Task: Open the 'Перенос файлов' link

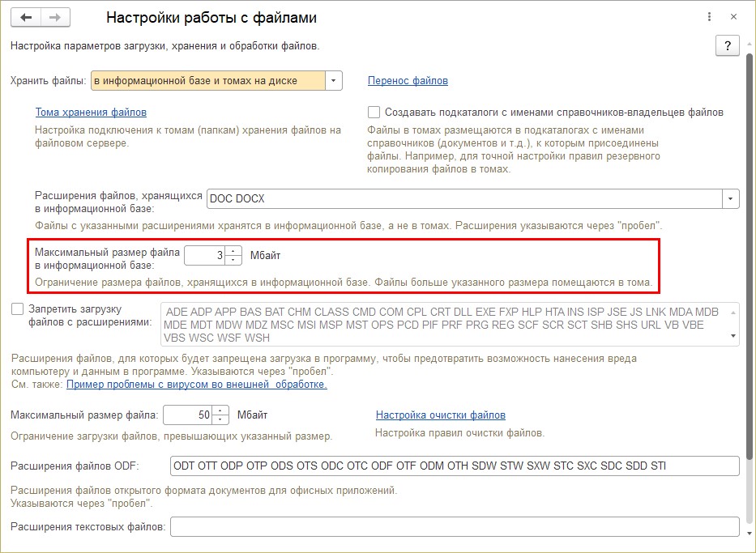Action: pos(408,81)
